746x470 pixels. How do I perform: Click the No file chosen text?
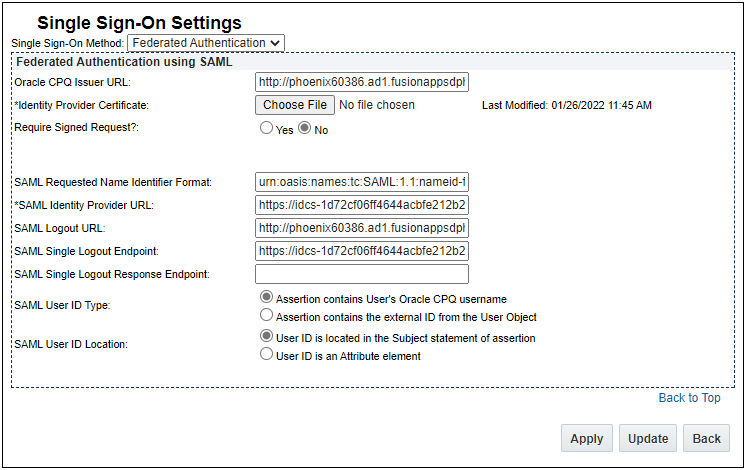click(377, 105)
